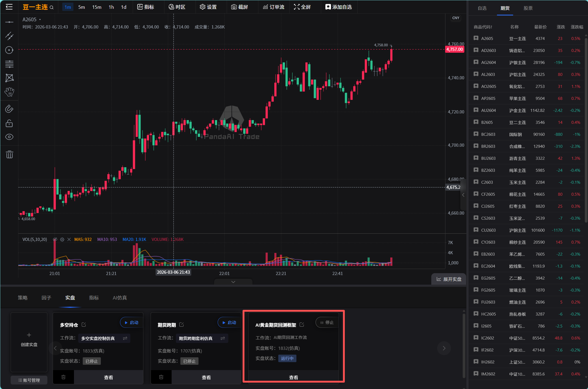This screenshot has width=588, height=389.
Task: Toggle 添加自选 for the current contract
Action: coord(338,7)
